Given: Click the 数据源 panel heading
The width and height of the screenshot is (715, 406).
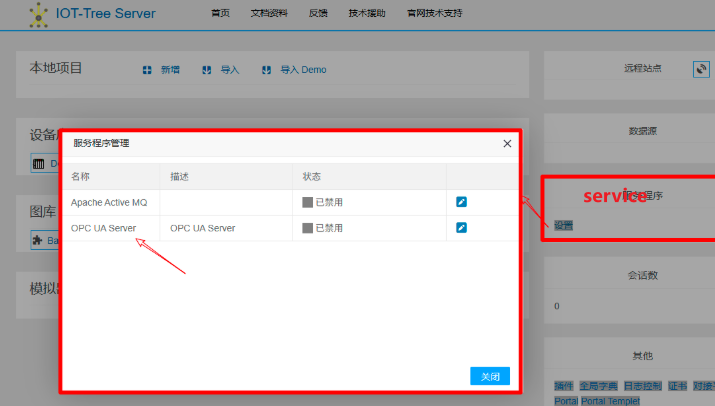Looking at the screenshot, I should [642, 131].
